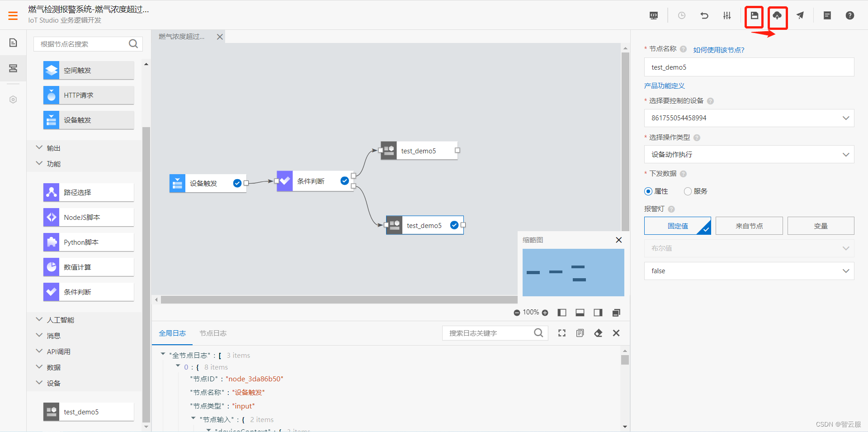Image resolution: width=868 pixels, height=432 pixels.
Task: Toggle right panel layout icon
Action: click(598, 313)
